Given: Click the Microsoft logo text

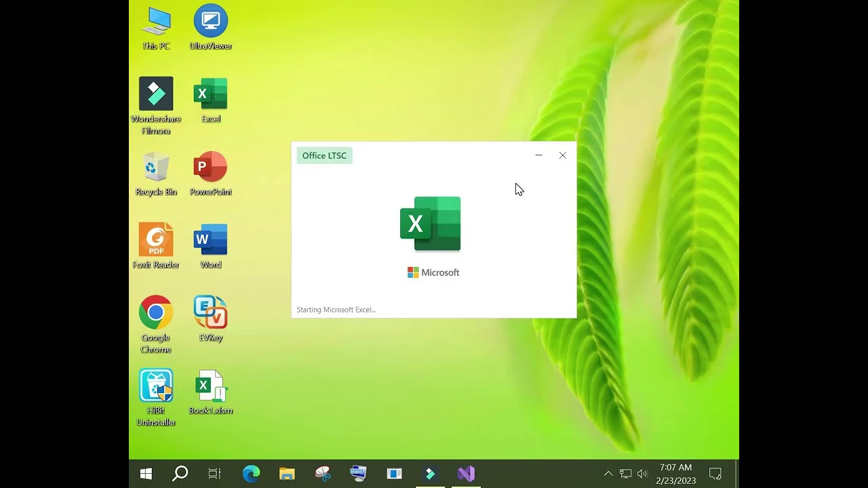Looking at the screenshot, I should 433,272.
